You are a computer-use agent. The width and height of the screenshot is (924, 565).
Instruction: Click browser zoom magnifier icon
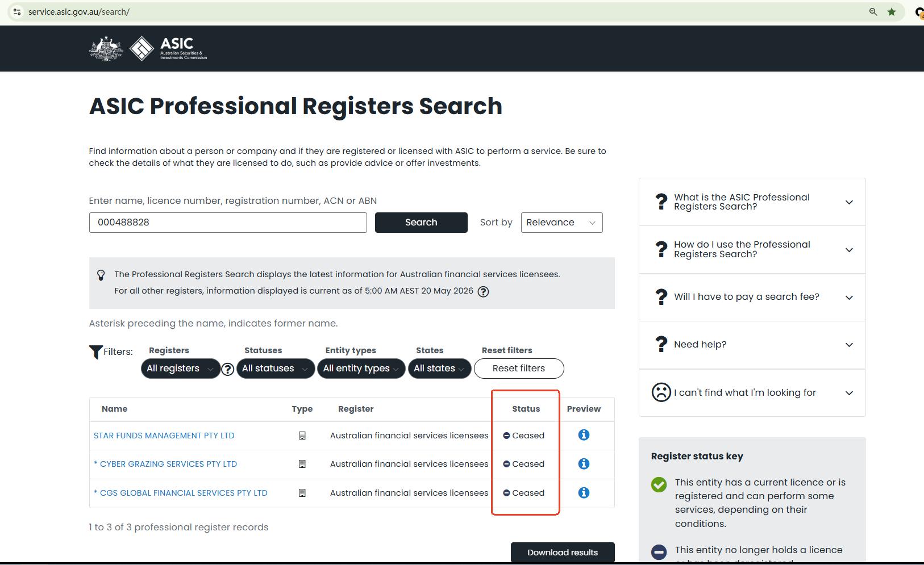(873, 11)
